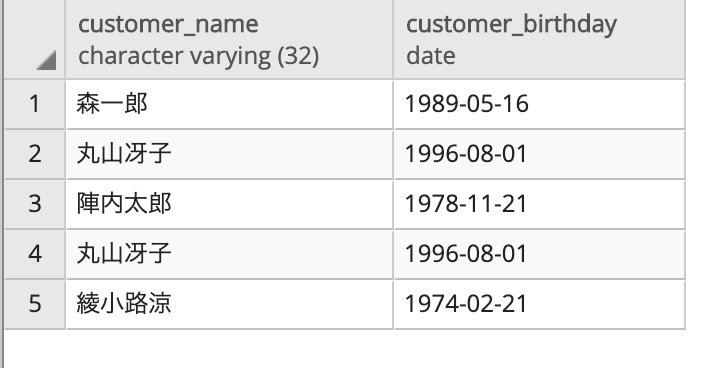
Task: Click the birthday cell 1989-05-16
Action: pos(540,104)
